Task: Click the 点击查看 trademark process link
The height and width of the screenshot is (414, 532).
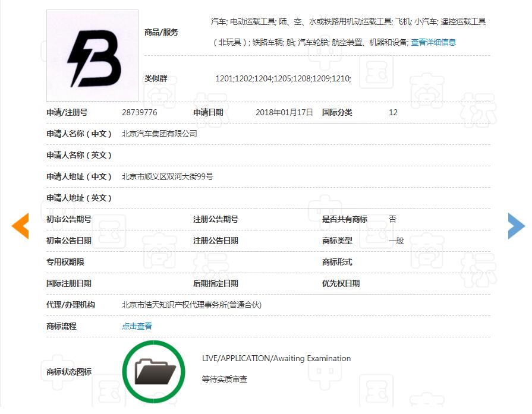Action: pos(137,326)
